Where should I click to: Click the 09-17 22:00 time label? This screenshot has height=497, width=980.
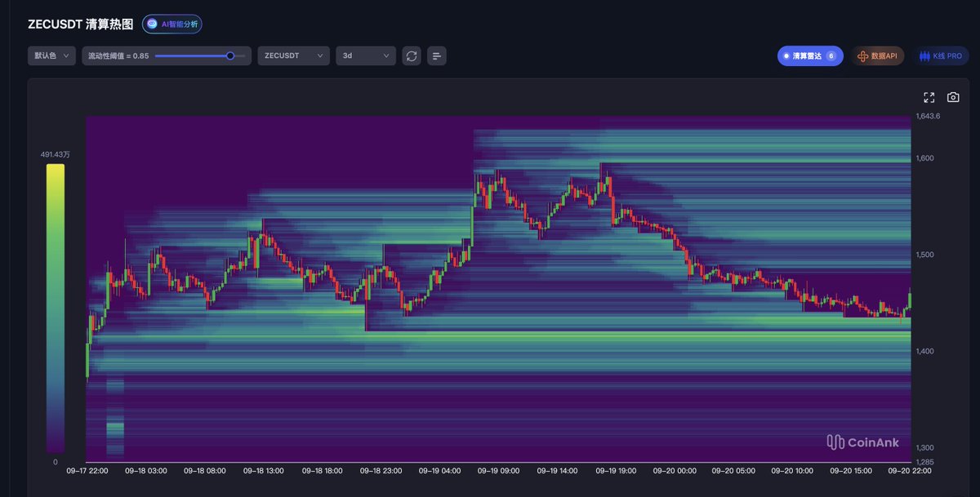coord(87,471)
